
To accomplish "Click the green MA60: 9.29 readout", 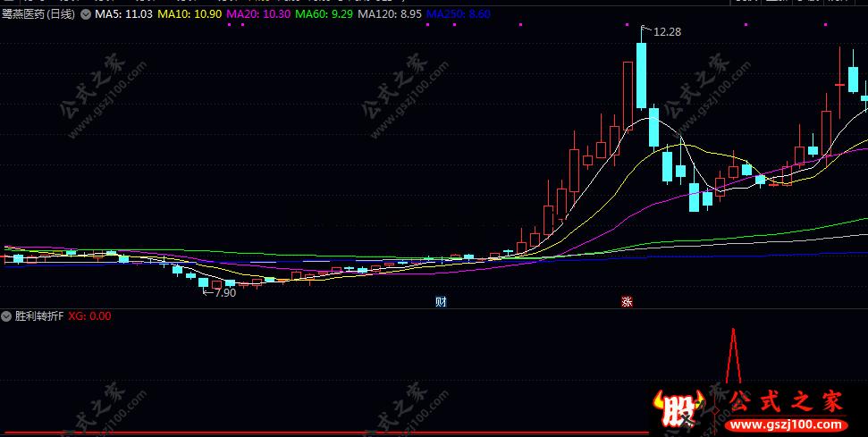I will (324, 14).
